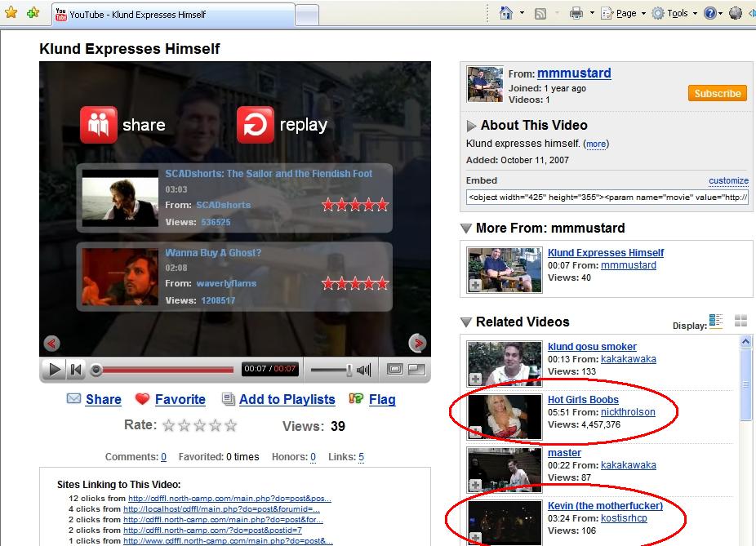The height and width of the screenshot is (546, 756).
Task: Click the Related Videos scrollbar up arrow
Action: point(745,341)
